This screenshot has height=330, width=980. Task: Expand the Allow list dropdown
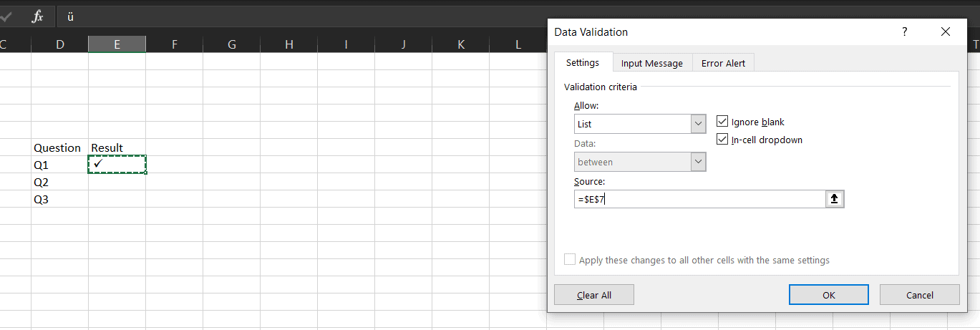[x=698, y=124]
